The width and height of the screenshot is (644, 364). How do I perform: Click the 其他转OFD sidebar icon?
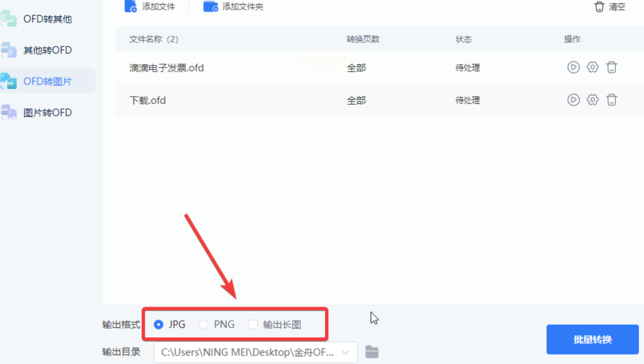9,50
